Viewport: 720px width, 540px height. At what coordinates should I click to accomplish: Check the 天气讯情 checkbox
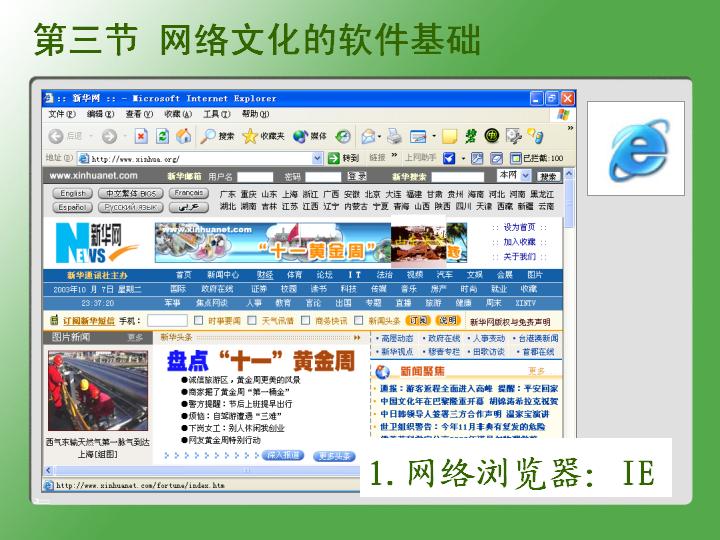point(252,320)
